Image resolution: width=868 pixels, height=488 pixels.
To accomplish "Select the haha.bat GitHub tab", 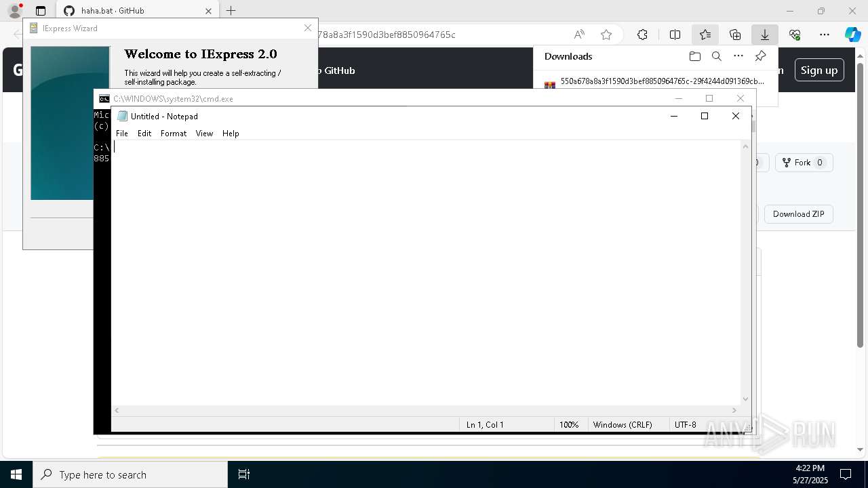I will pyautogui.click(x=138, y=11).
